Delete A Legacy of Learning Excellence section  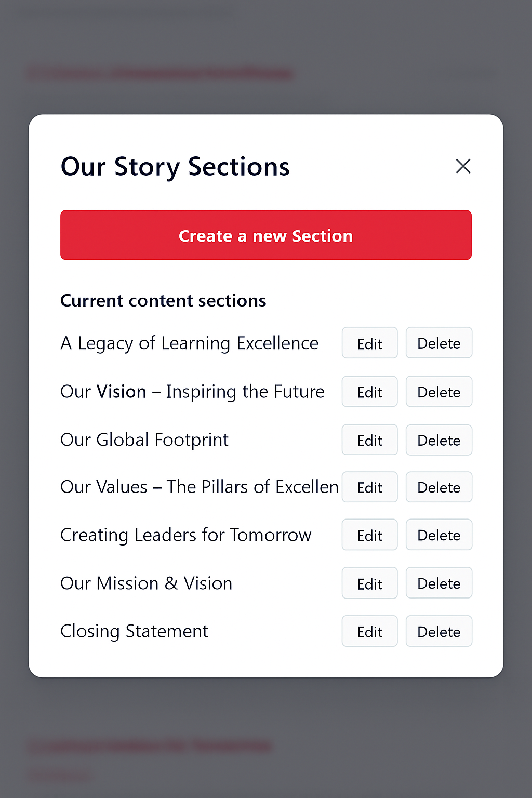pyautogui.click(x=438, y=343)
